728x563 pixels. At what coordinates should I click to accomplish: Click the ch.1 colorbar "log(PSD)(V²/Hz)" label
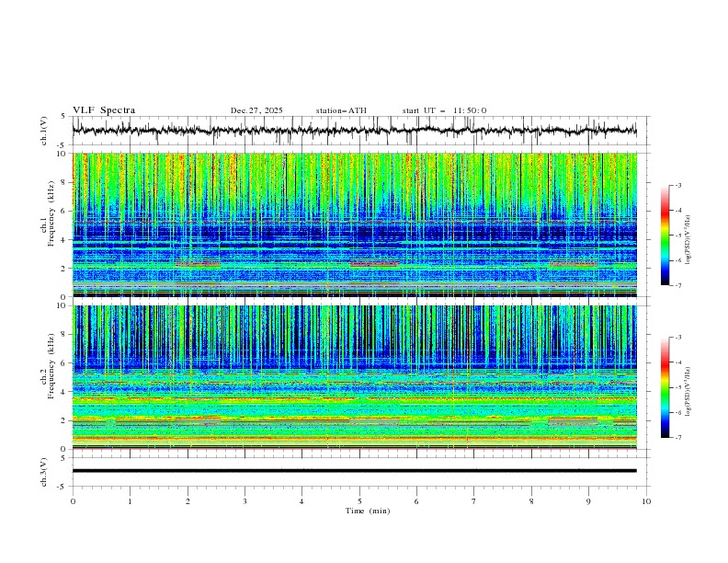point(688,240)
